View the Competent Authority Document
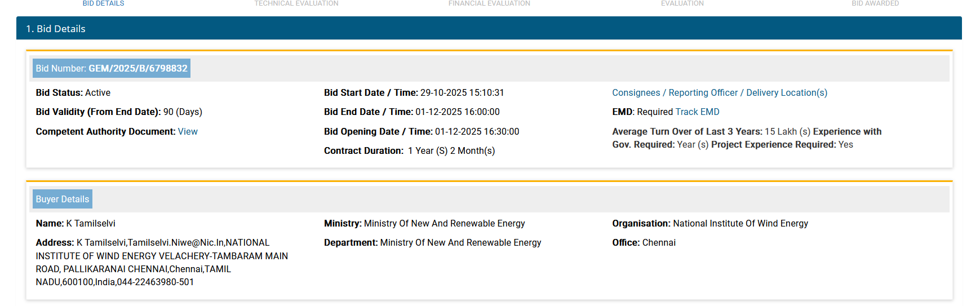Viewport: 980px width, 306px height. [188, 132]
